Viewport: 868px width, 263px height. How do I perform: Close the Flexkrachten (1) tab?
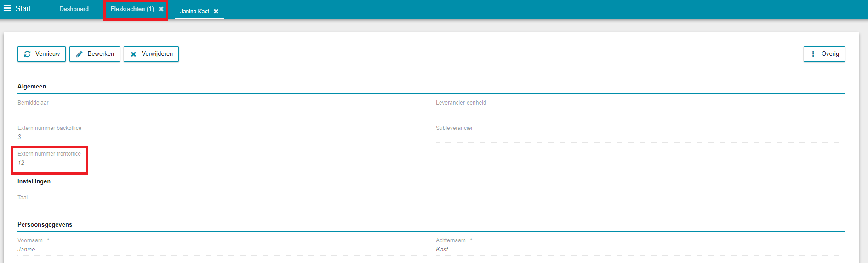coord(161,9)
